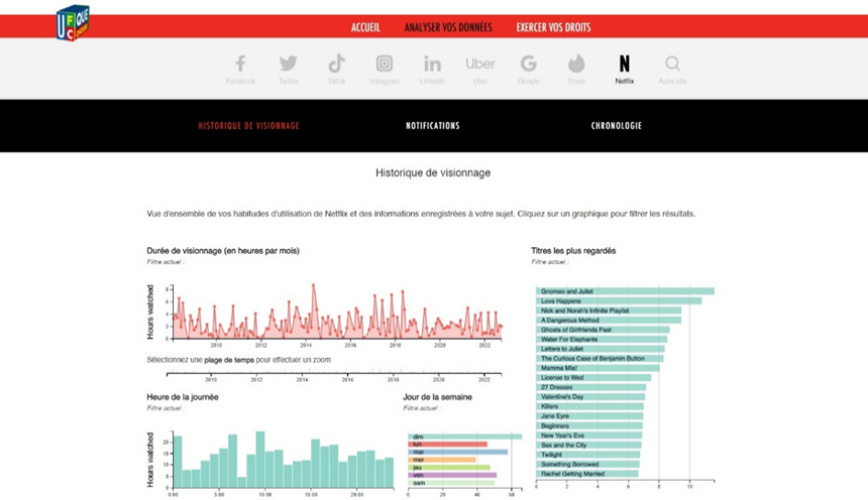Open Exercer vos droits menu
This screenshot has height=500, width=868.
554,27
